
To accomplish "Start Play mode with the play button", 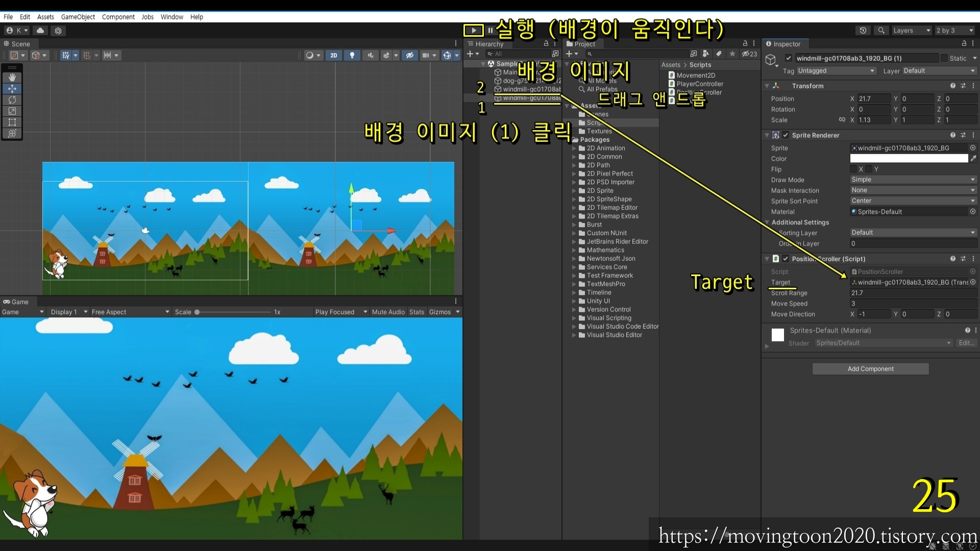I will (473, 31).
